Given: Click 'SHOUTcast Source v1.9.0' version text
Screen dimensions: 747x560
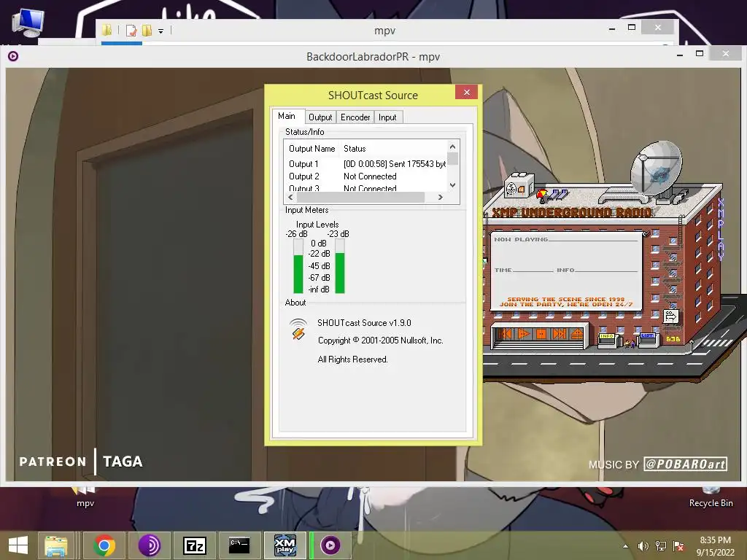Looking at the screenshot, I should click(364, 323).
